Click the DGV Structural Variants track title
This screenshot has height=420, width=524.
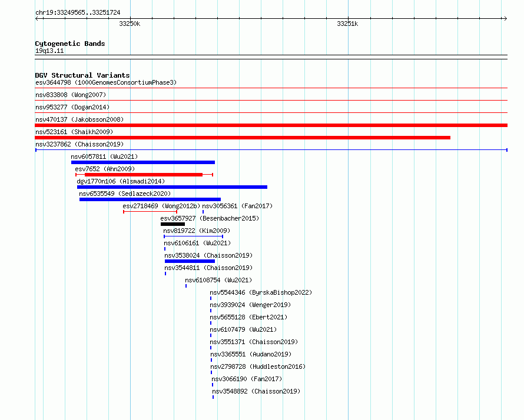tap(82, 75)
